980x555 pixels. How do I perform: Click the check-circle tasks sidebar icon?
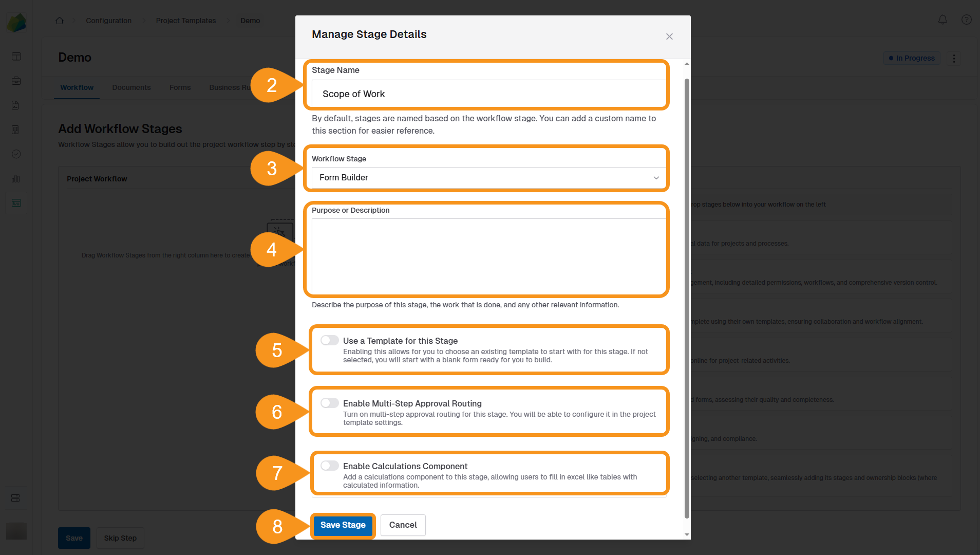click(16, 154)
